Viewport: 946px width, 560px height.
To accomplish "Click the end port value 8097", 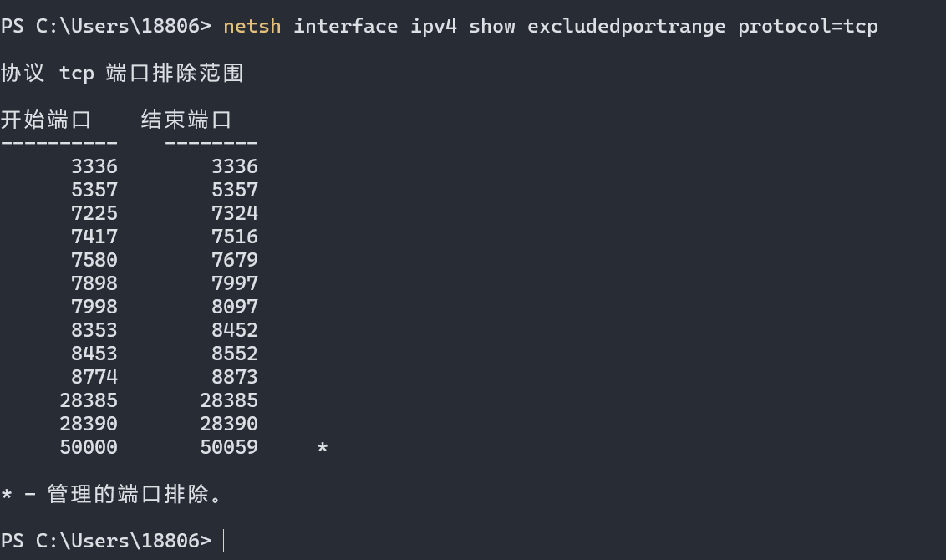I will [235, 307].
